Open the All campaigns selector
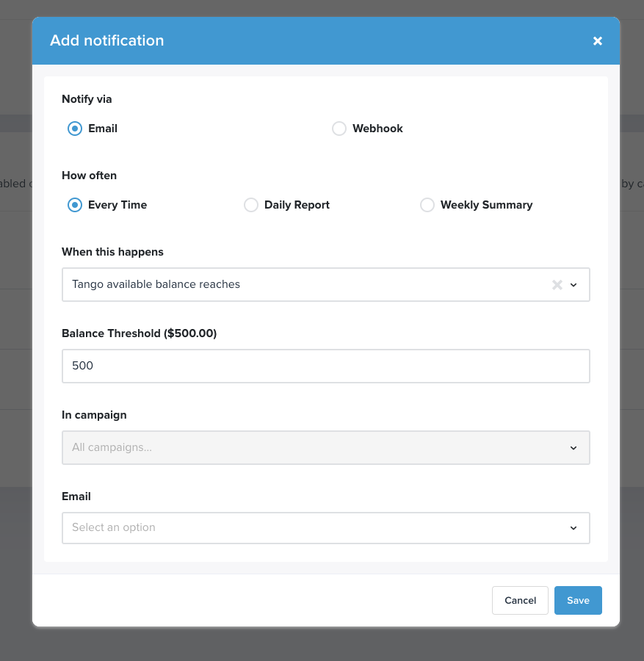 (325, 447)
